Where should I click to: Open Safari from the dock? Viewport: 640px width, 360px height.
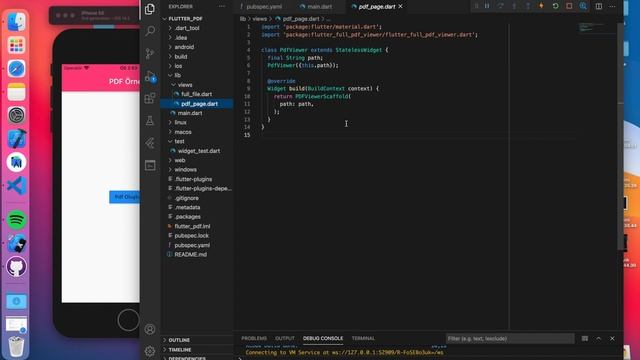tap(16, 69)
